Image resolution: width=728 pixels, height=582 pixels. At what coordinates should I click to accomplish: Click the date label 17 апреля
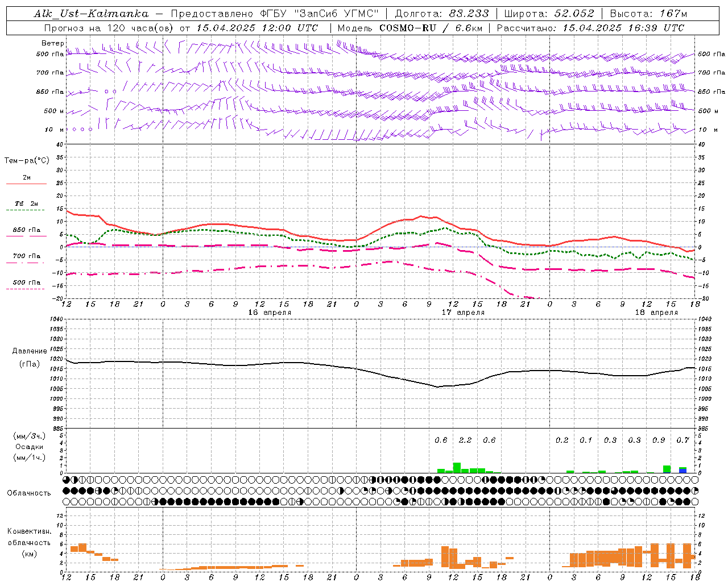pos(464,313)
